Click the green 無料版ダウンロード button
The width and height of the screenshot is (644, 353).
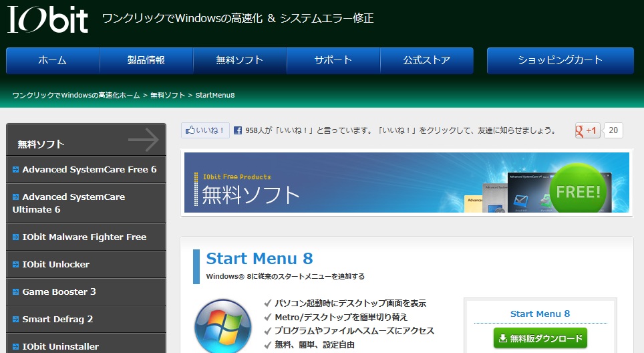pyautogui.click(x=540, y=338)
